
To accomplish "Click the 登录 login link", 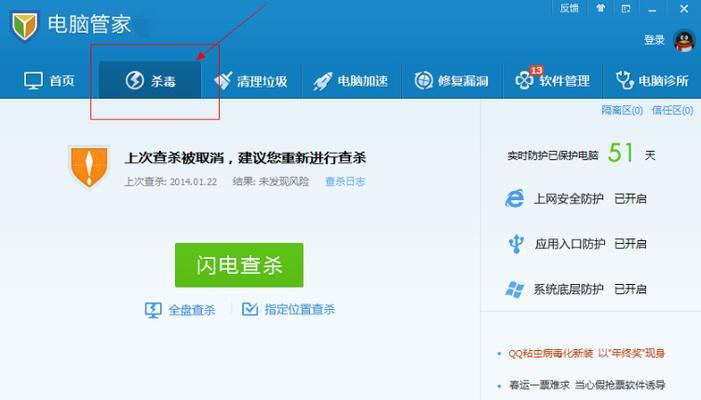I will [x=654, y=40].
